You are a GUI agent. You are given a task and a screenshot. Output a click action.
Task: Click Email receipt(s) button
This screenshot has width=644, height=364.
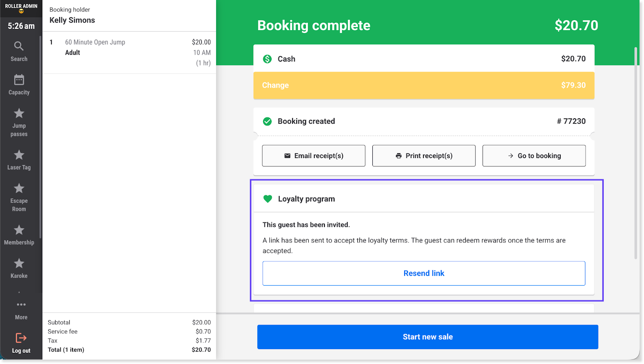[314, 156]
